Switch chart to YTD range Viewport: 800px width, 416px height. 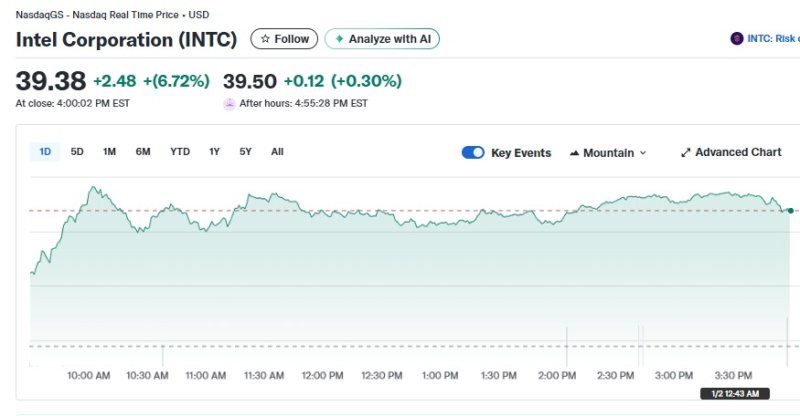click(x=180, y=152)
